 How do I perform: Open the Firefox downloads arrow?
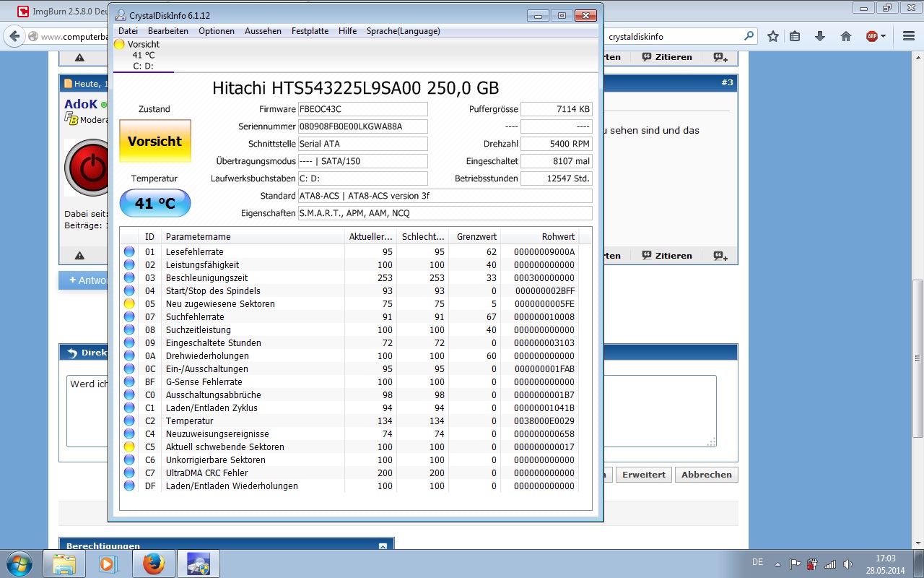pos(820,36)
